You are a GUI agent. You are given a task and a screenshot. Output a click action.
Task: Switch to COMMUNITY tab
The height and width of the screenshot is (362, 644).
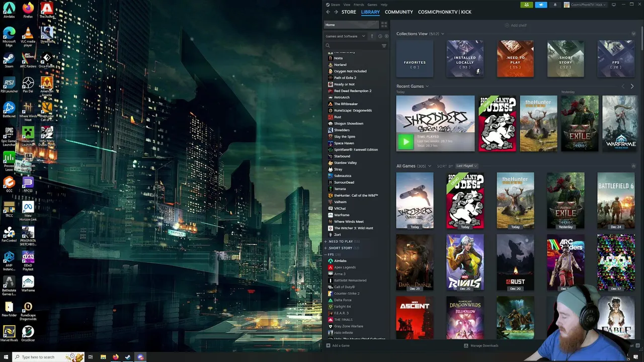pos(399,12)
